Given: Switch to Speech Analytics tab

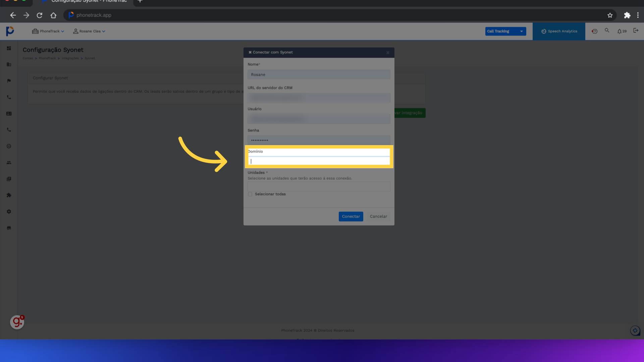Looking at the screenshot, I should (x=559, y=32).
